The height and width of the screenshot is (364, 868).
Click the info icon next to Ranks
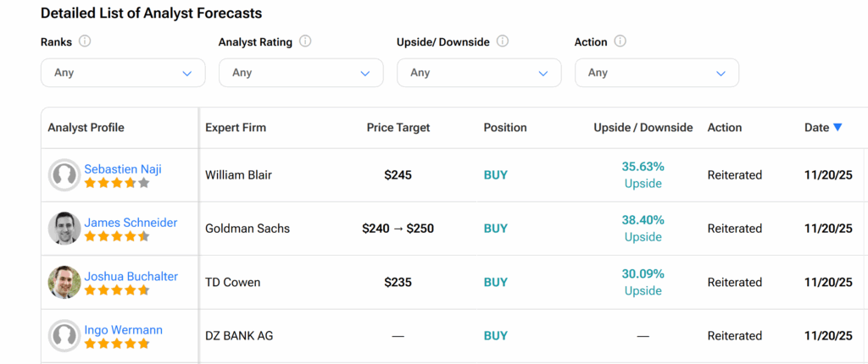click(85, 41)
